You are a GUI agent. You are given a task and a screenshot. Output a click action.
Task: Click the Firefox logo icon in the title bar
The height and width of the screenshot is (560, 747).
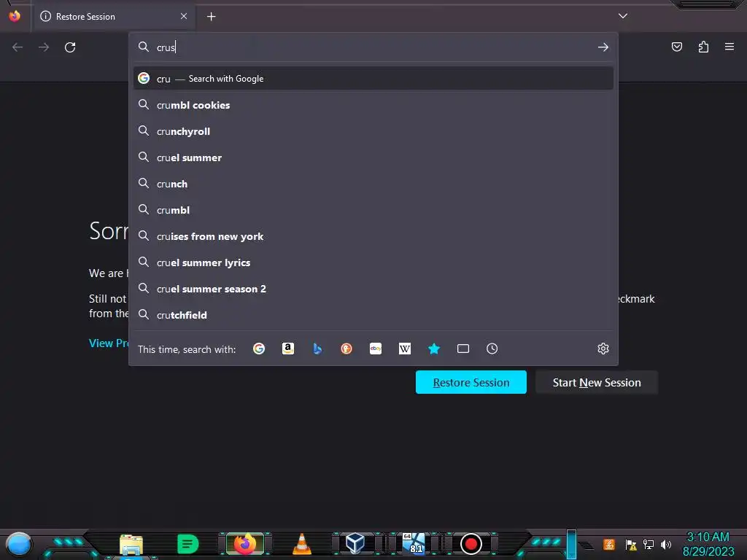[15, 16]
